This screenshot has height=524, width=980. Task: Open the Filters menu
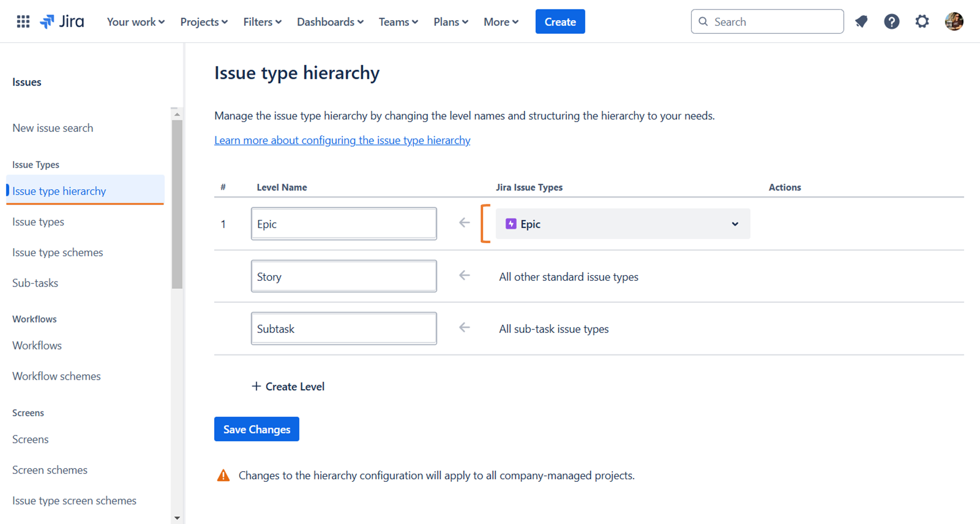(262, 22)
